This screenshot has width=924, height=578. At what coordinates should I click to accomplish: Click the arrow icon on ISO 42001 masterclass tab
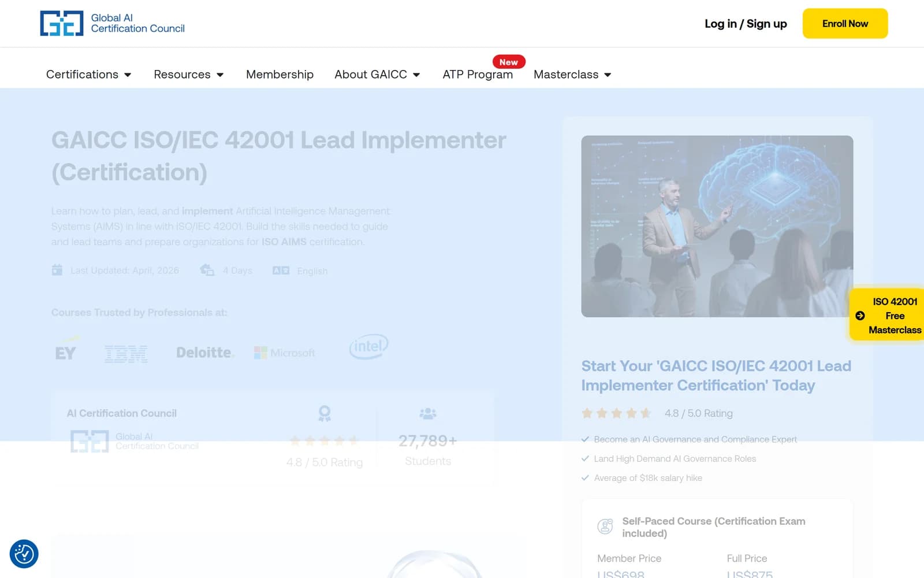pos(860,316)
